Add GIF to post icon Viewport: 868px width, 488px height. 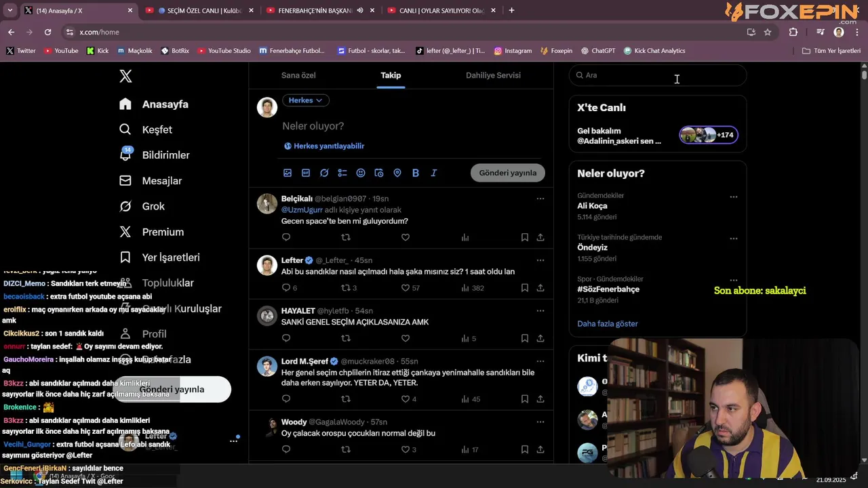[x=306, y=173]
